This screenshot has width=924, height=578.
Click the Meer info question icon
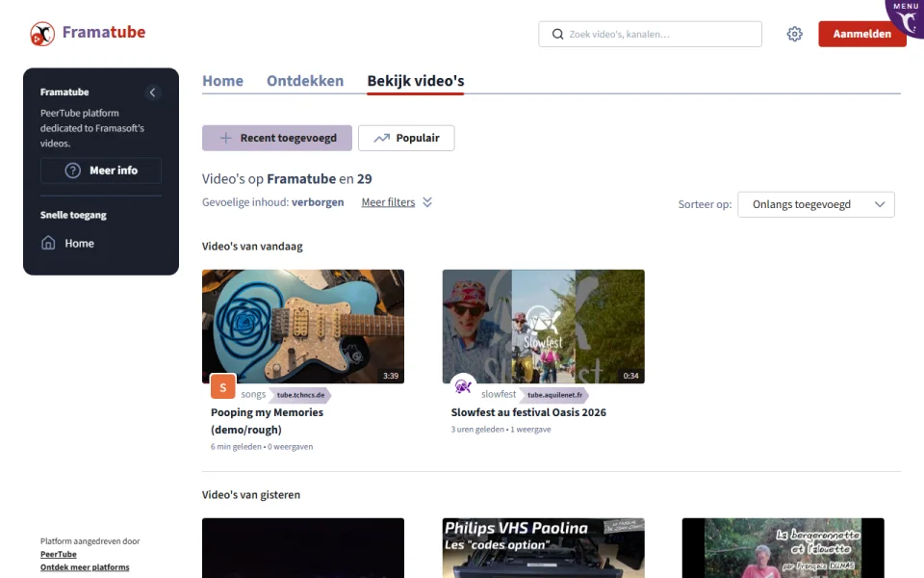73,171
